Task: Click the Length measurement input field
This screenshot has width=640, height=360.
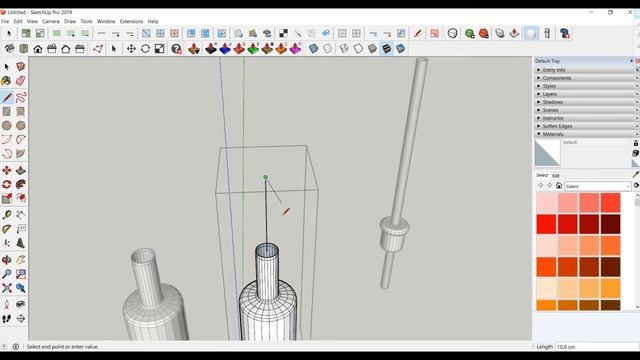Action: point(597,347)
